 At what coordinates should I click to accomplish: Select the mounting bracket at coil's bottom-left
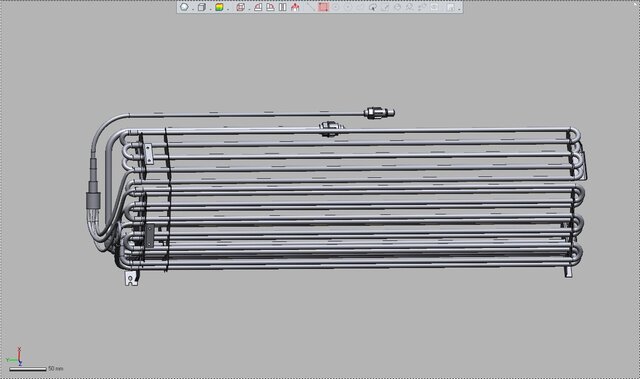click(x=131, y=278)
